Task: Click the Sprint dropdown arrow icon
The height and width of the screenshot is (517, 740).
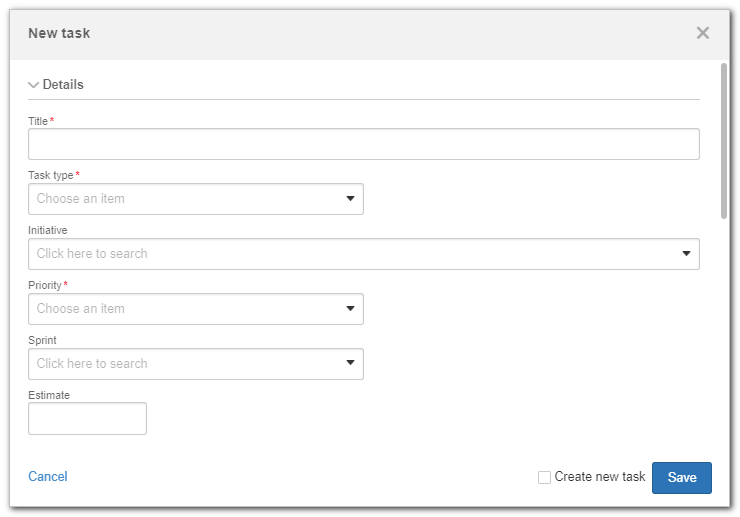Action: tap(350, 363)
